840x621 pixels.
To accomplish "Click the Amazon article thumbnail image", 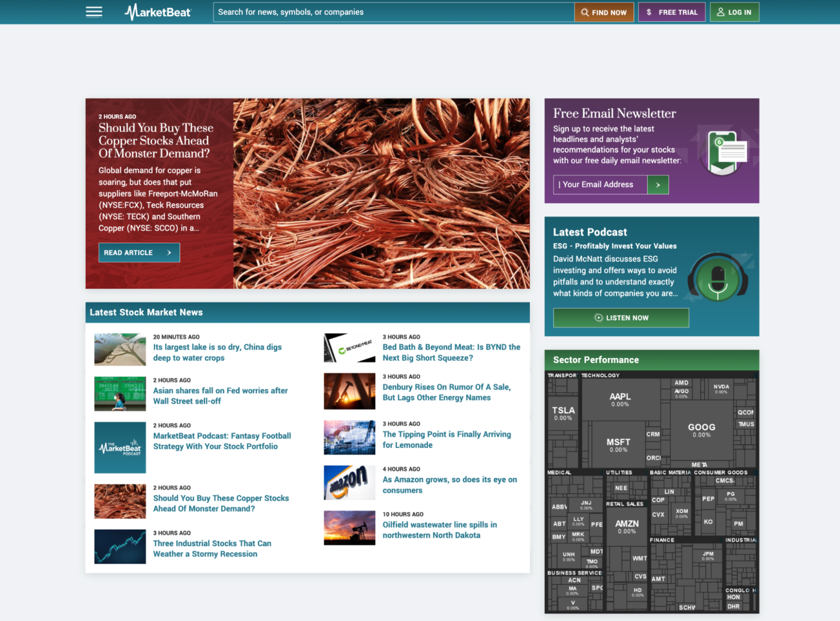I will [349, 482].
